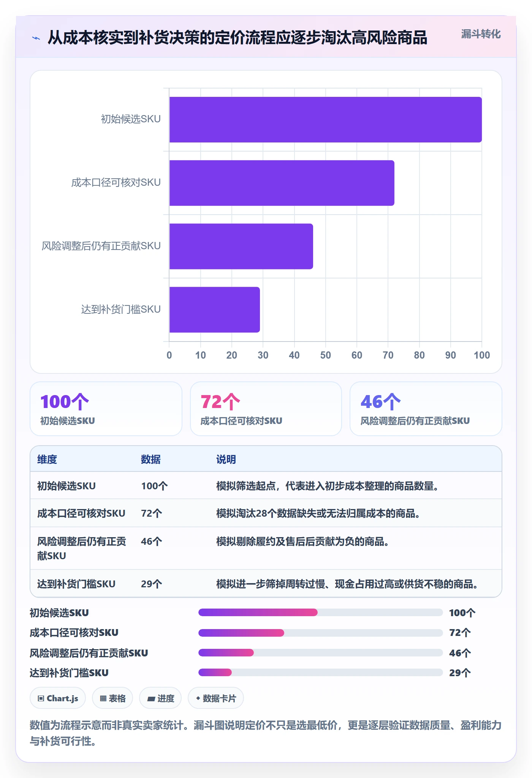The width and height of the screenshot is (532, 778).
Task: Click the 100个 cell in the table
Action: 154,486
